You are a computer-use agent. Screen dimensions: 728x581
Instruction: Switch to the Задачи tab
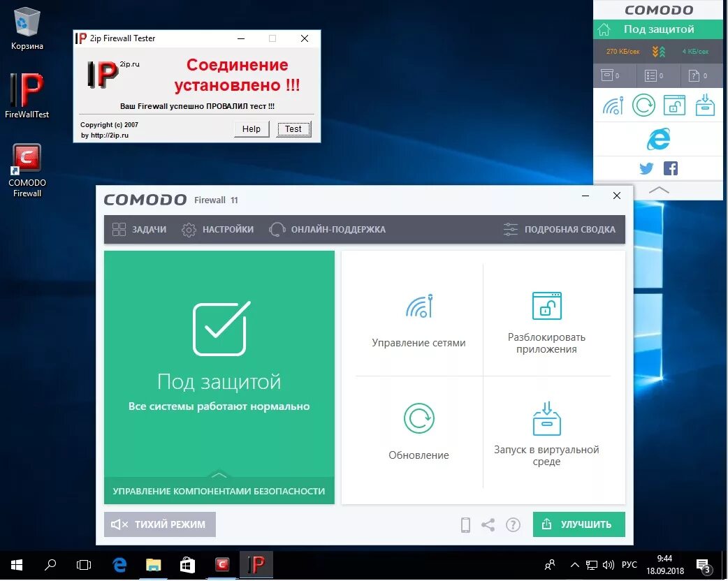click(x=138, y=229)
